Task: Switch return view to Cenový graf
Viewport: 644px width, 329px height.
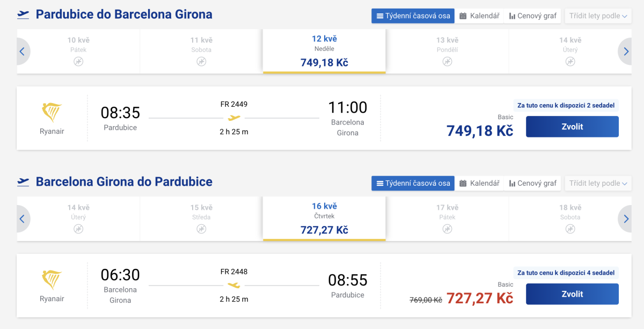Action: pos(533,184)
